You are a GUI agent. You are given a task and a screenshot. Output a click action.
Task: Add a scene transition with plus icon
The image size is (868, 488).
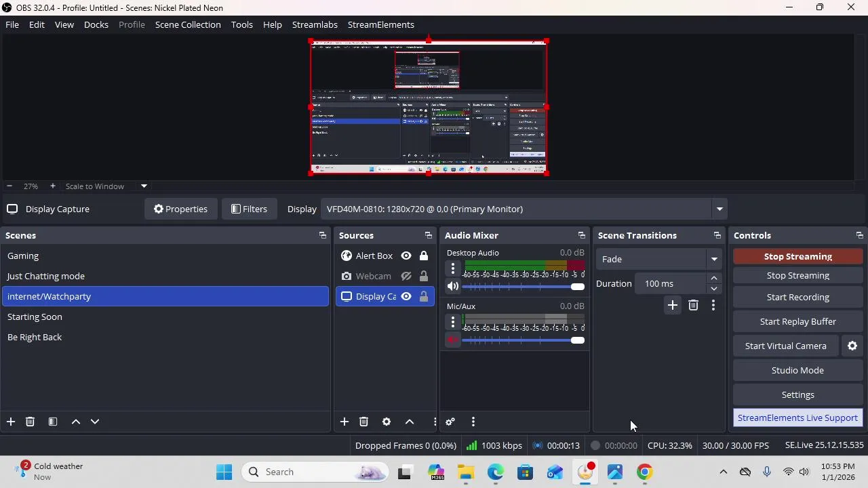(x=673, y=306)
